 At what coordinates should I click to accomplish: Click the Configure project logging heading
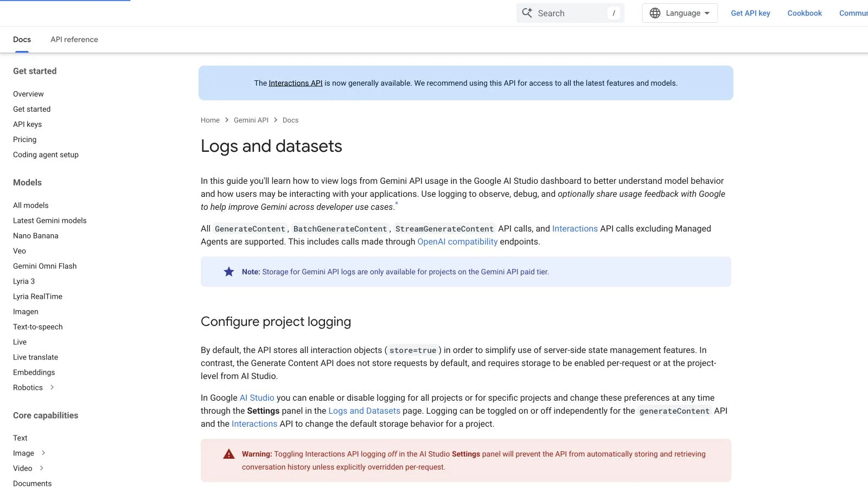click(x=276, y=322)
